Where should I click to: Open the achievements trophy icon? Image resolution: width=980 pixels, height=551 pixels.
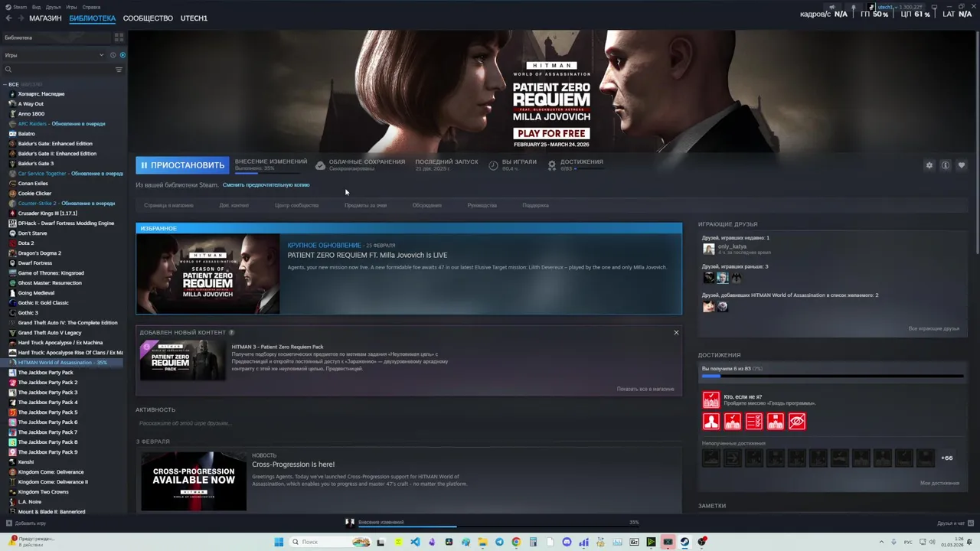(x=551, y=165)
